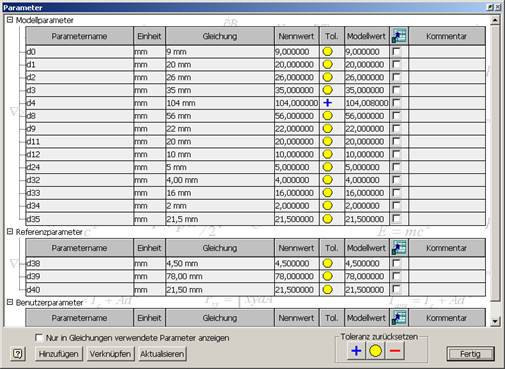Click the equation cell '78,00 mm' for d39

[x=220, y=276]
